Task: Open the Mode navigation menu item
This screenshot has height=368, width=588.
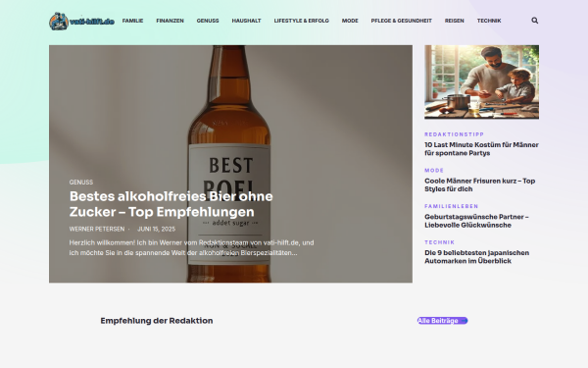Action: coord(350,21)
